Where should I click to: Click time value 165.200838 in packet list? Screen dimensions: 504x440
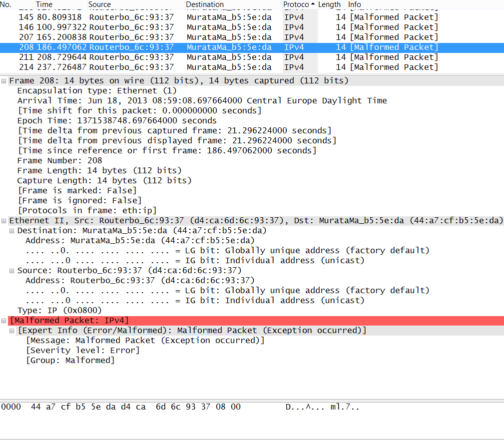[62, 37]
